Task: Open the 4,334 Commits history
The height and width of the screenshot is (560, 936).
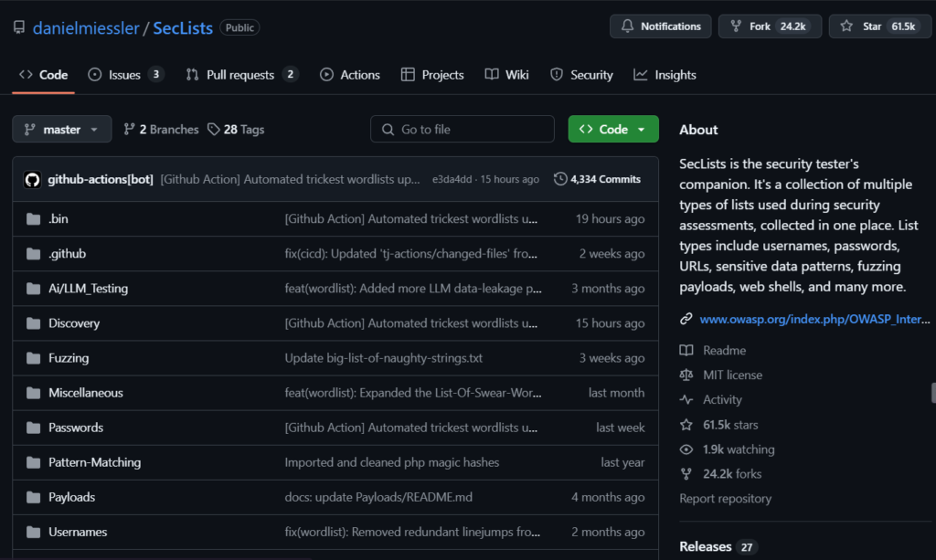Action: tap(598, 179)
